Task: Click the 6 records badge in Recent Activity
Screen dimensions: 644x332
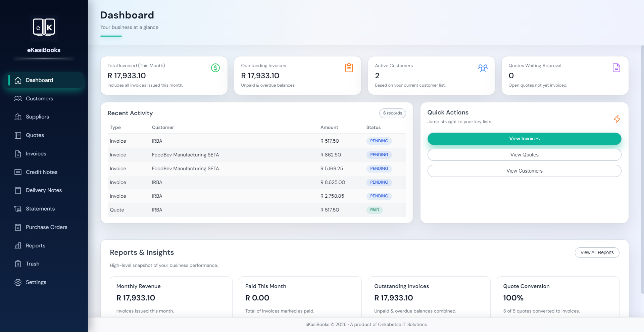Action: pos(392,113)
